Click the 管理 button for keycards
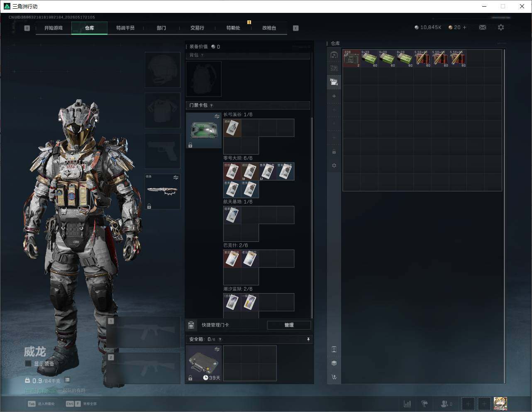532x412 pixels. point(289,325)
